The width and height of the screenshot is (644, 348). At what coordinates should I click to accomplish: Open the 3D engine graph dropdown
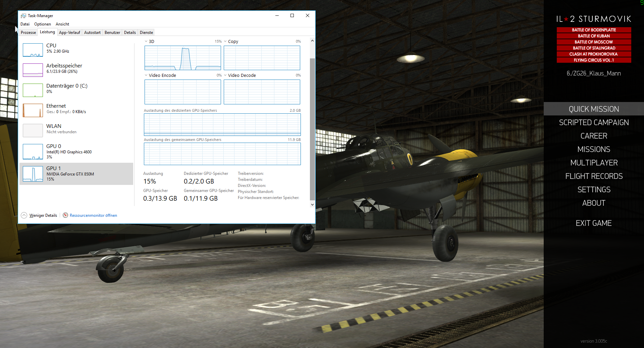(146, 42)
